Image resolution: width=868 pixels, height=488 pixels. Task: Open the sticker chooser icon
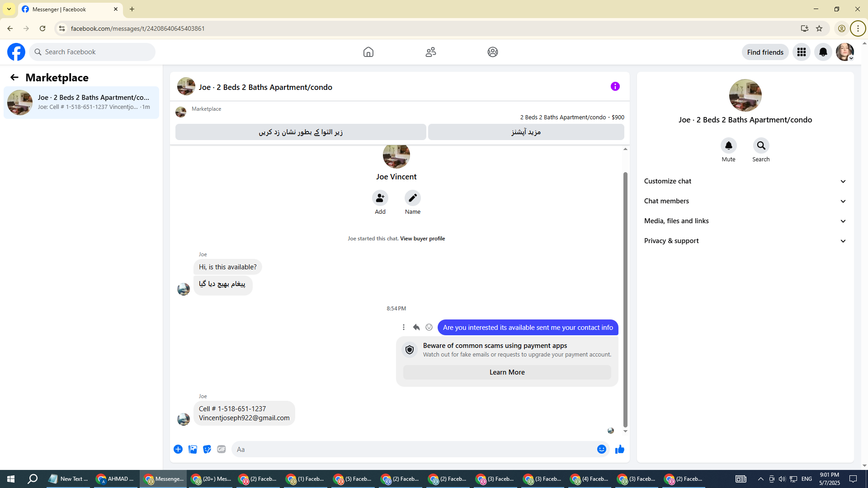207,449
